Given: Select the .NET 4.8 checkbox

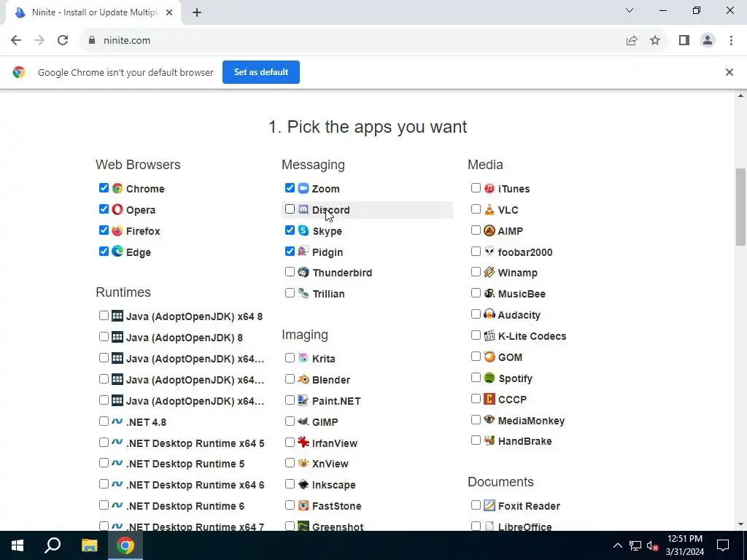Looking at the screenshot, I should click(x=104, y=421).
